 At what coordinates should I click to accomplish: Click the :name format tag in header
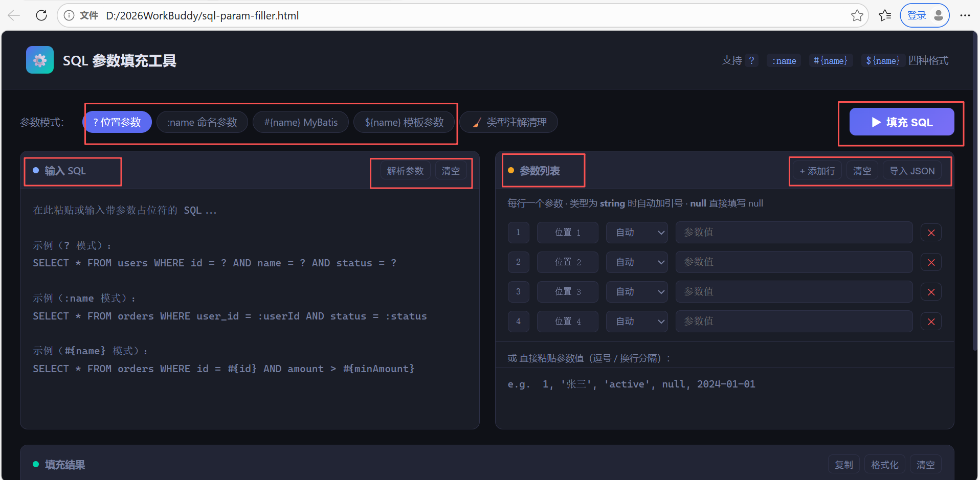pos(784,61)
